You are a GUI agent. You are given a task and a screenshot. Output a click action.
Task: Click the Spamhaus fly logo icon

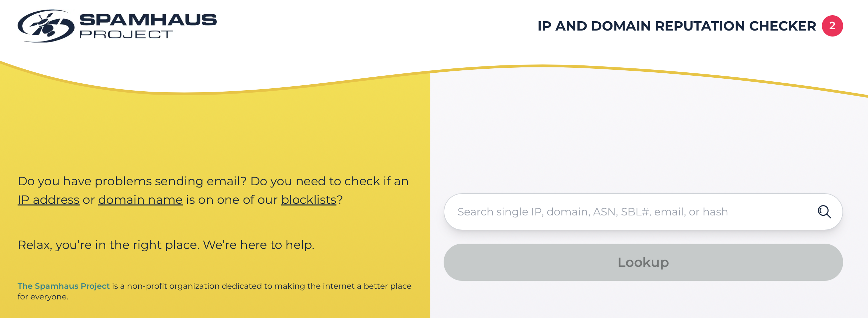(x=46, y=26)
